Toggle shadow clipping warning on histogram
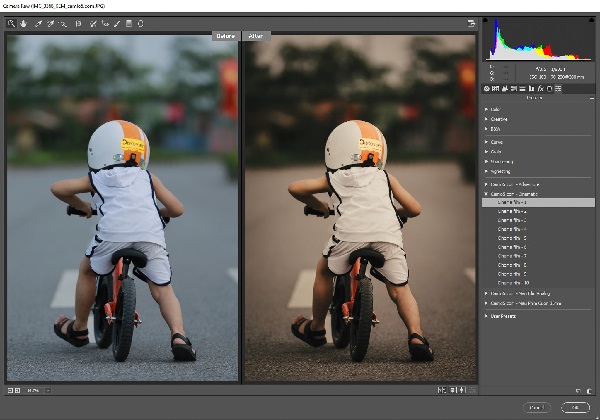This screenshot has height=420, width=600. (486, 20)
